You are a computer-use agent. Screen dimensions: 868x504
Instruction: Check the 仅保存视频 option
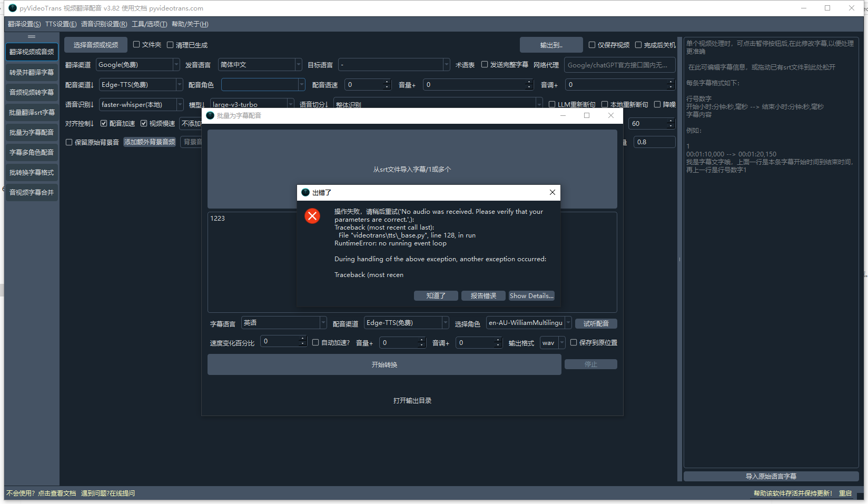592,45
